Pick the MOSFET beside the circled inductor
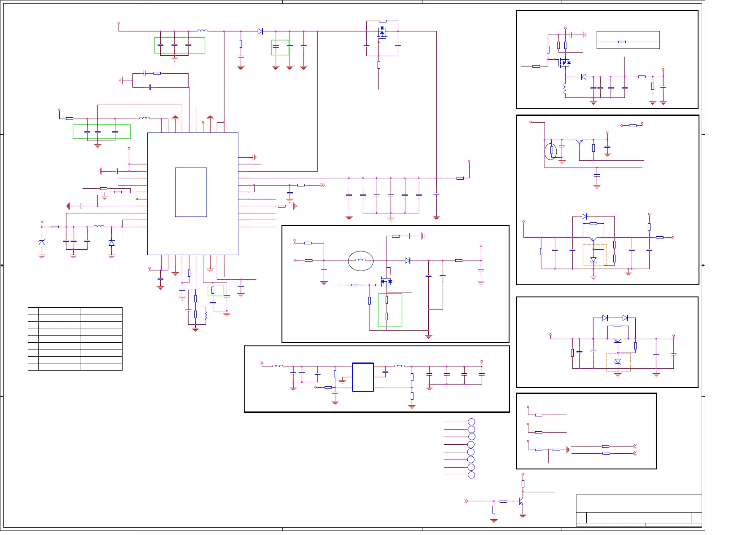 tap(386, 282)
